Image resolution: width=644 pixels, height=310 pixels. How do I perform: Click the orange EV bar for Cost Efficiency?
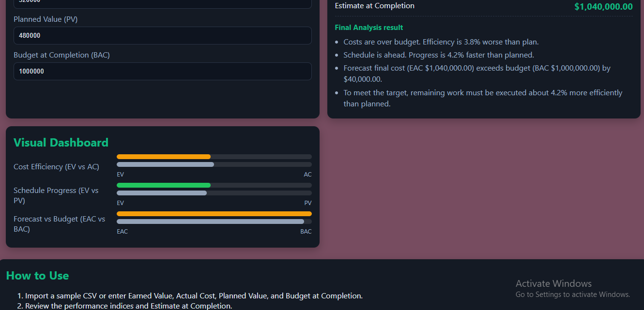(164, 157)
